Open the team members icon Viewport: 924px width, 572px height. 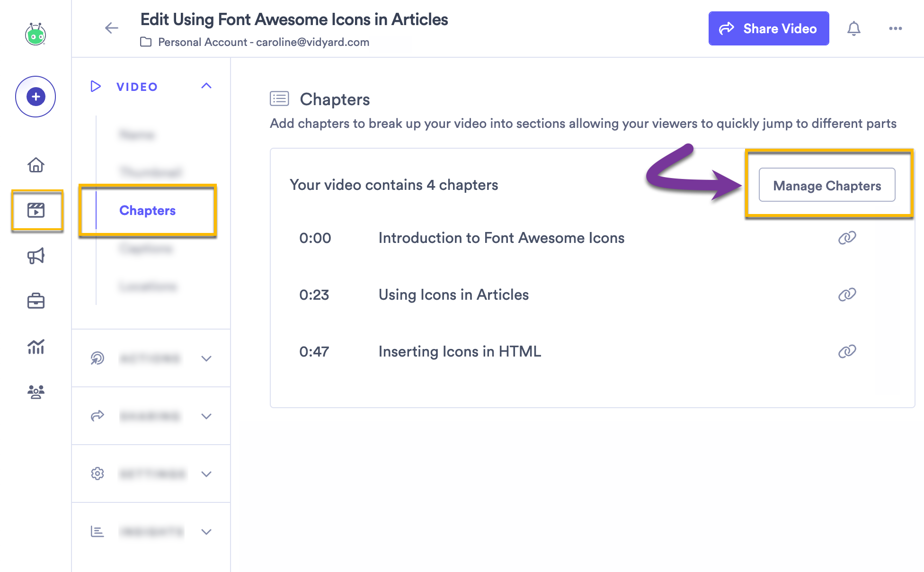[36, 391]
